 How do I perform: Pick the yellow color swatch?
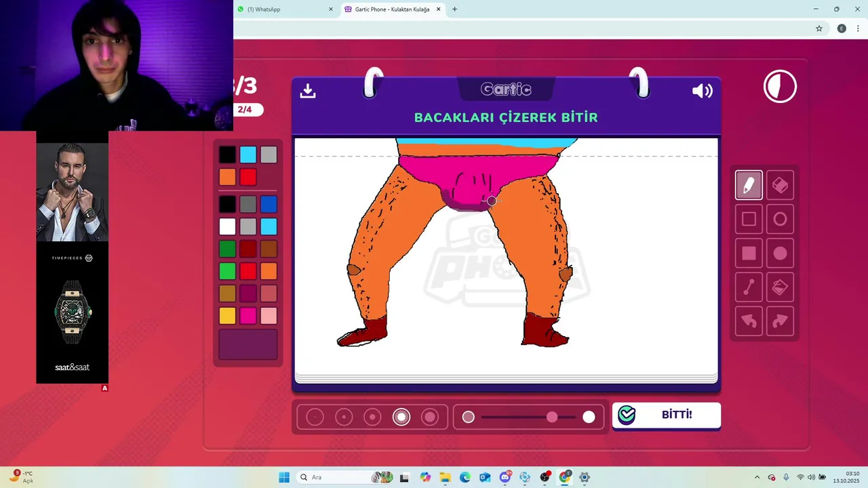(227, 316)
